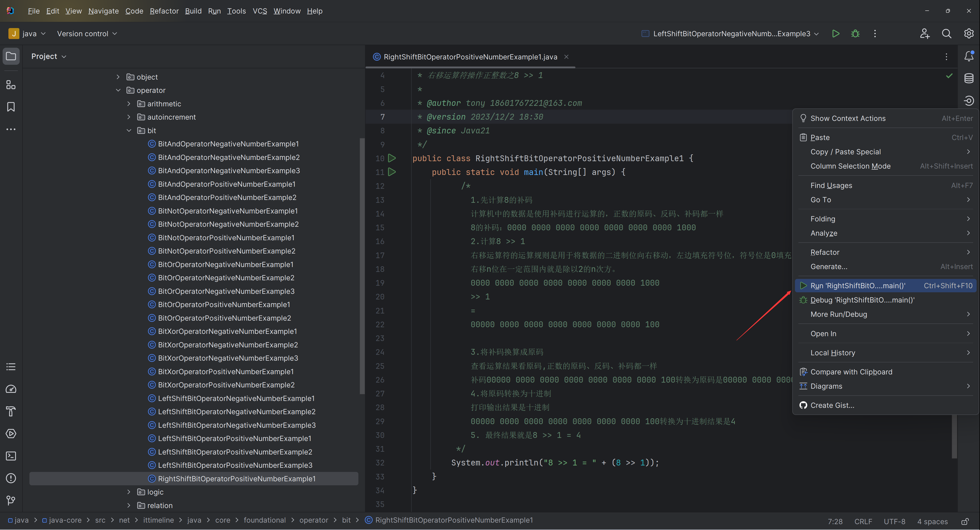Debug the selected configuration from toolbar
The width and height of the screenshot is (980, 530).
pyautogui.click(x=856, y=33)
